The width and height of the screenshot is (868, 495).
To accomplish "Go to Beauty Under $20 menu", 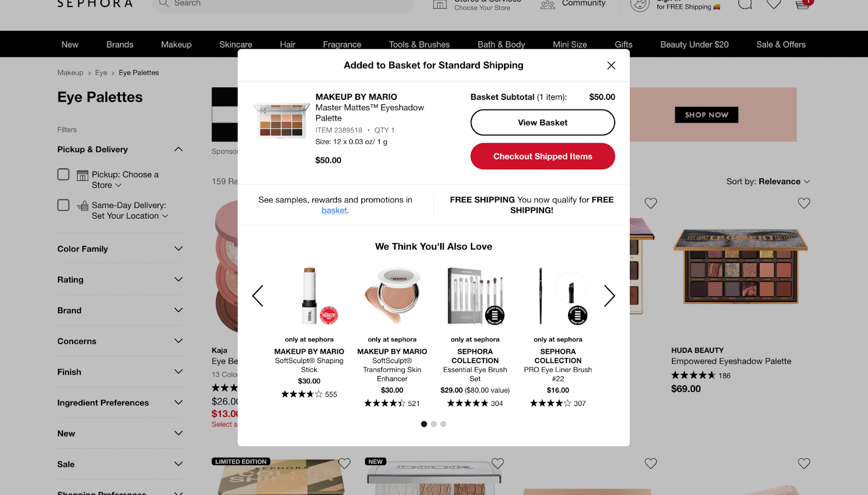I will point(694,45).
